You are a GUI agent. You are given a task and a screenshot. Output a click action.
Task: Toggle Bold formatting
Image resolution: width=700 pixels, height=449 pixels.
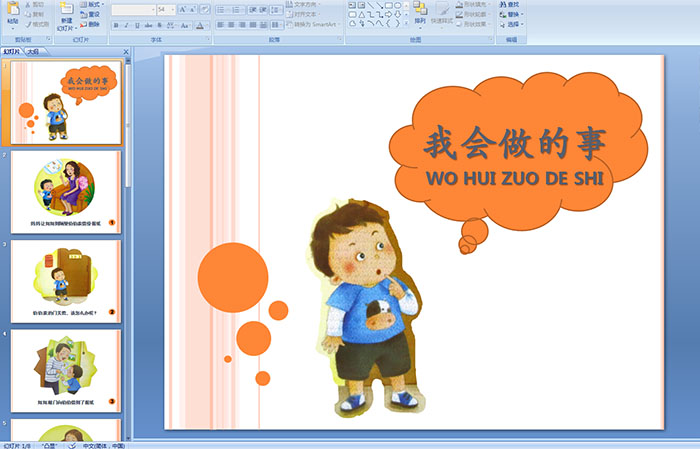pos(116,25)
